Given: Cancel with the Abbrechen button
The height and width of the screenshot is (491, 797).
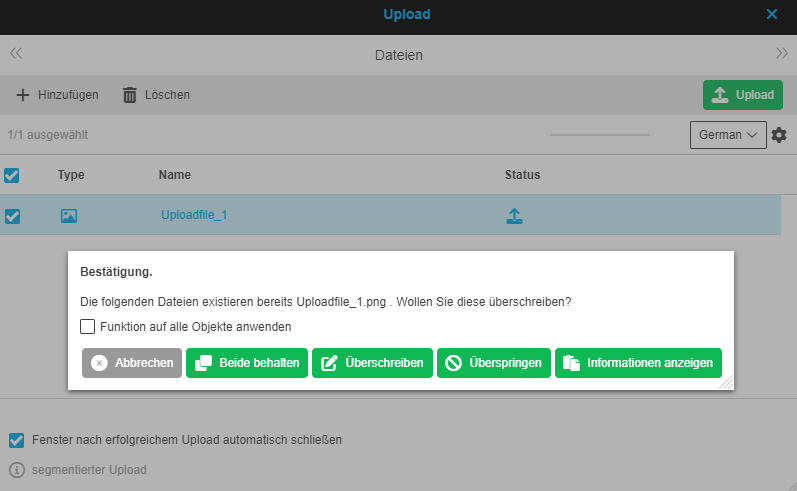Looking at the screenshot, I should coord(132,363).
